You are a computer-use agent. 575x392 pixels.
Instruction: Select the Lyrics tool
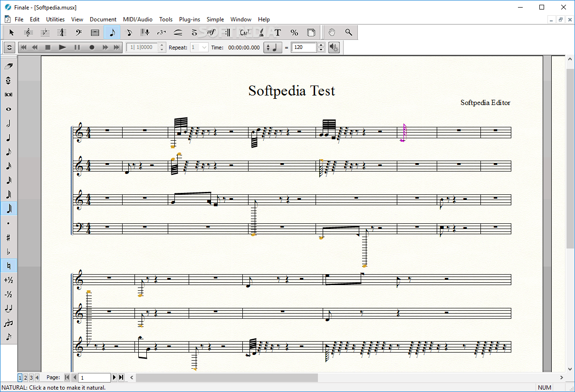point(261,32)
